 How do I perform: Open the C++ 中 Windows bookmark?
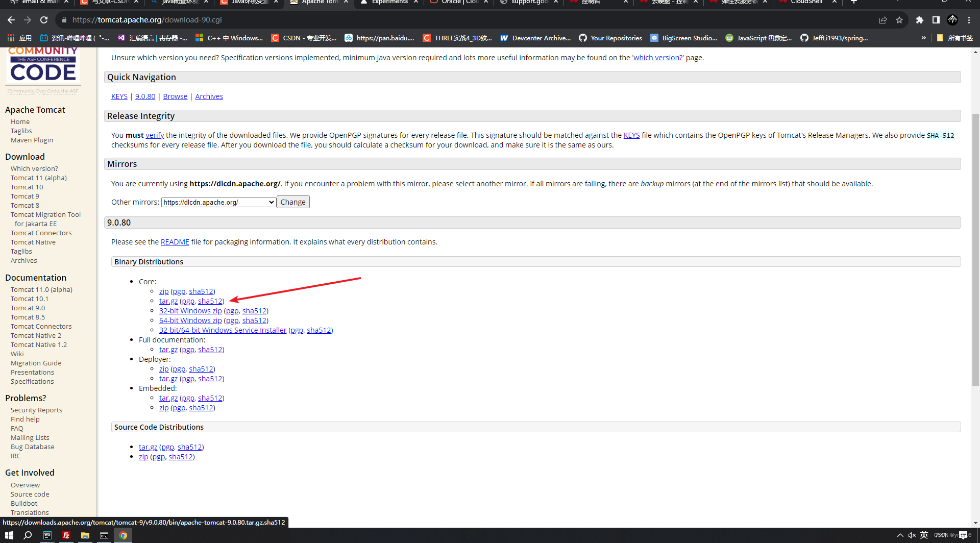click(x=229, y=38)
